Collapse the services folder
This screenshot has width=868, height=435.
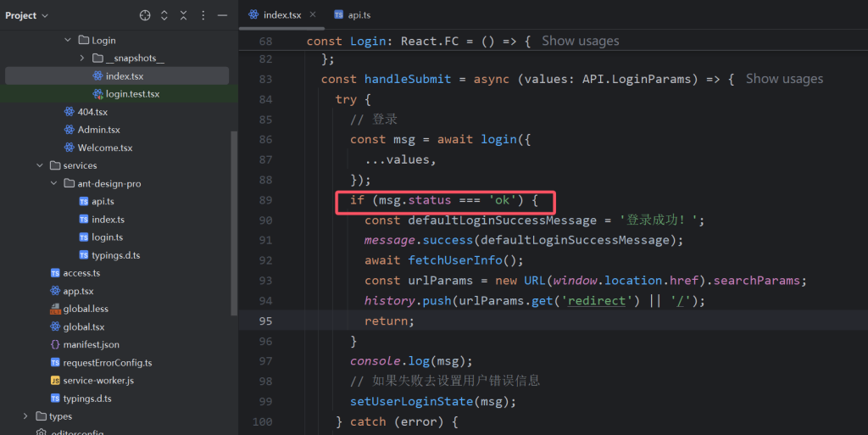tap(39, 165)
